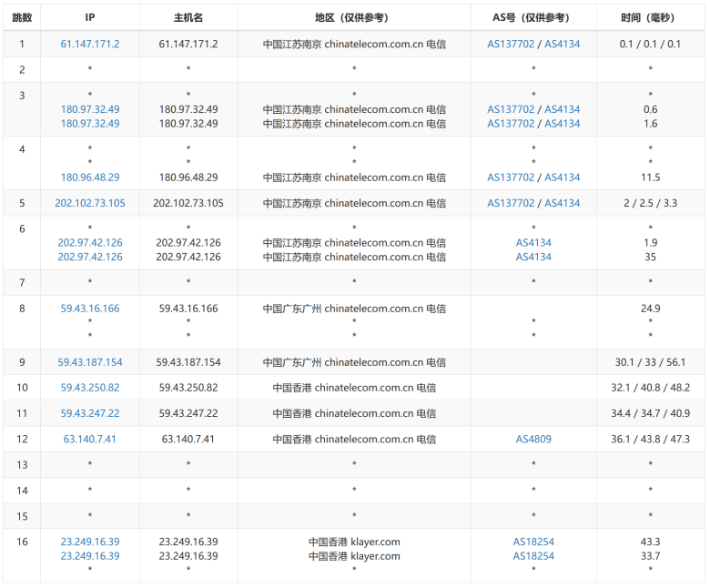710x588 pixels.
Task: Open the 61.147.171.2 IP link
Action: click(90, 44)
